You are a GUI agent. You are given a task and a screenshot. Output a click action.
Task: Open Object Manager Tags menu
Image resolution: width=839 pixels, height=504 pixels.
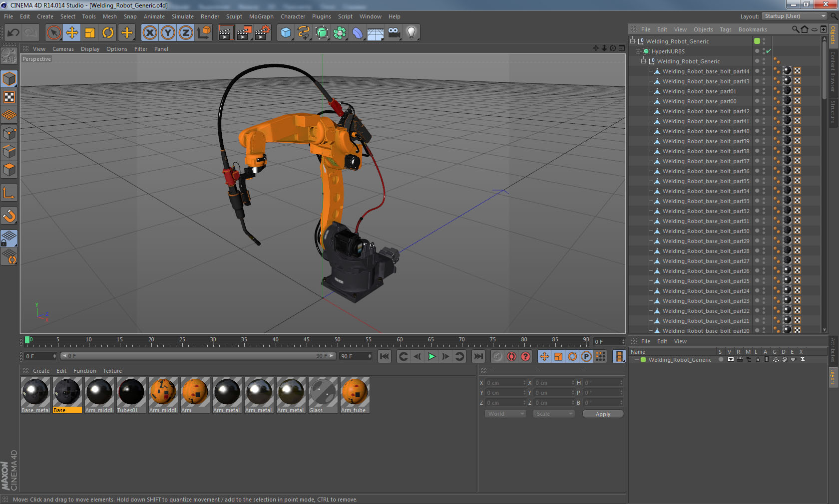(725, 29)
